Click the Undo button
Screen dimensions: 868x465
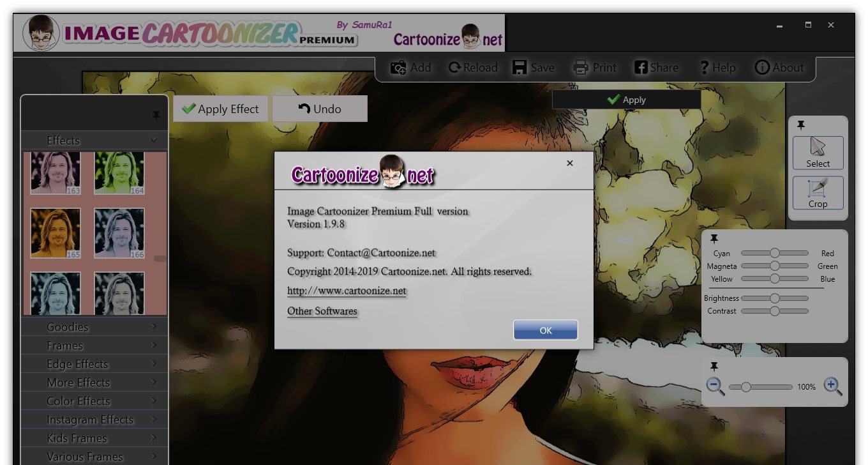click(x=320, y=109)
